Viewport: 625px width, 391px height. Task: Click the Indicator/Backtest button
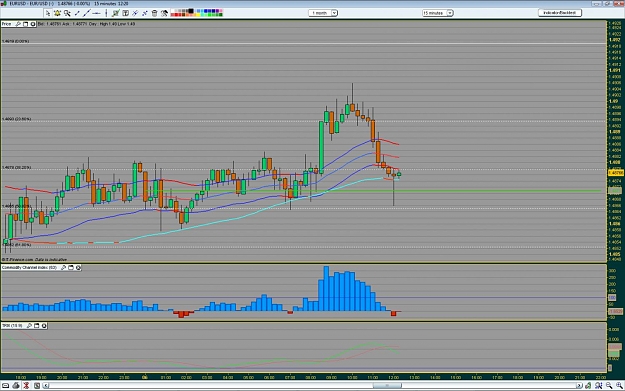pyautogui.click(x=560, y=13)
